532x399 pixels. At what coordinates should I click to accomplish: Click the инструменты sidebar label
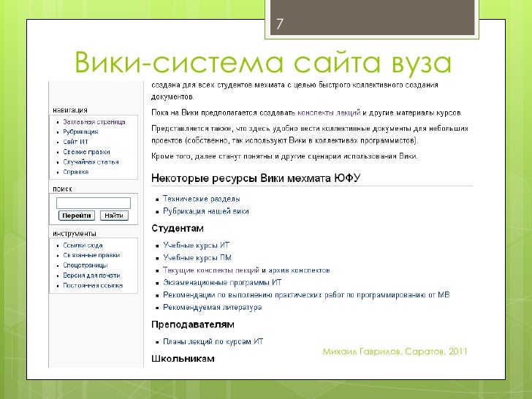coord(75,233)
